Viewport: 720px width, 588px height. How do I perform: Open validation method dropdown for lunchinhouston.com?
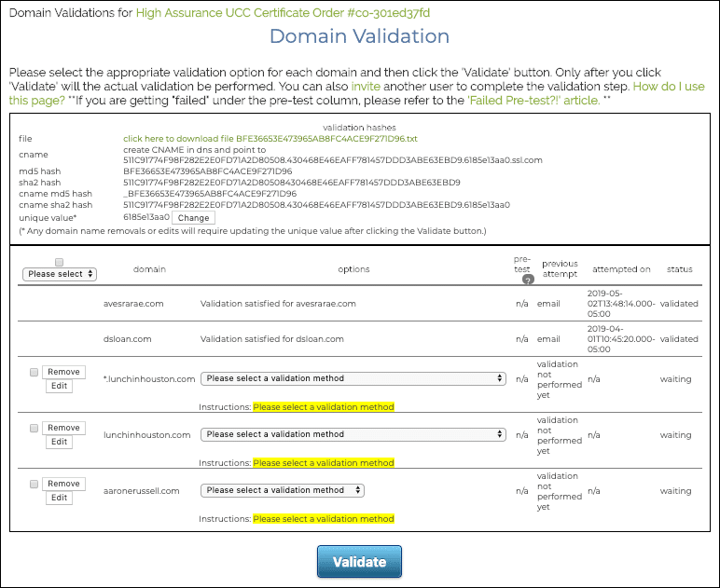(x=353, y=434)
